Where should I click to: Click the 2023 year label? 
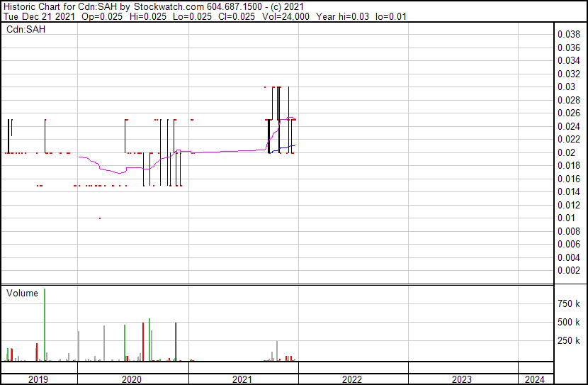tap(462, 379)
